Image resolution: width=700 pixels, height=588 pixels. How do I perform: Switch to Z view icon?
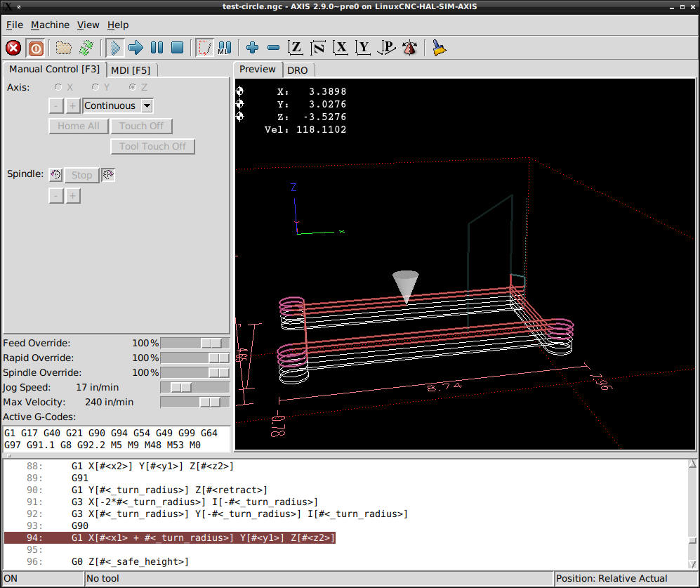296,48
